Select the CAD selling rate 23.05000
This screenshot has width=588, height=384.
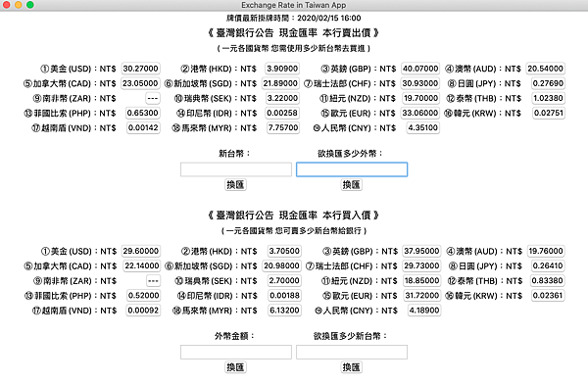point(140,83)
